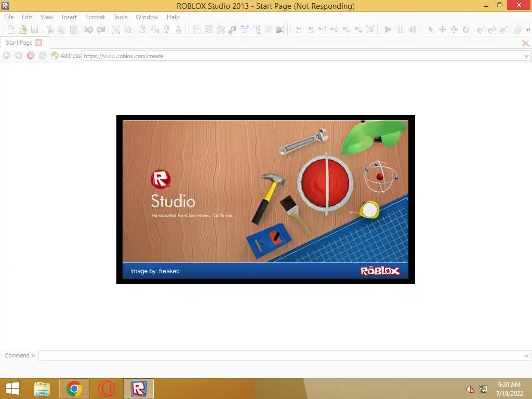Click the Ungroup selection icon

(x=128, y=30)
